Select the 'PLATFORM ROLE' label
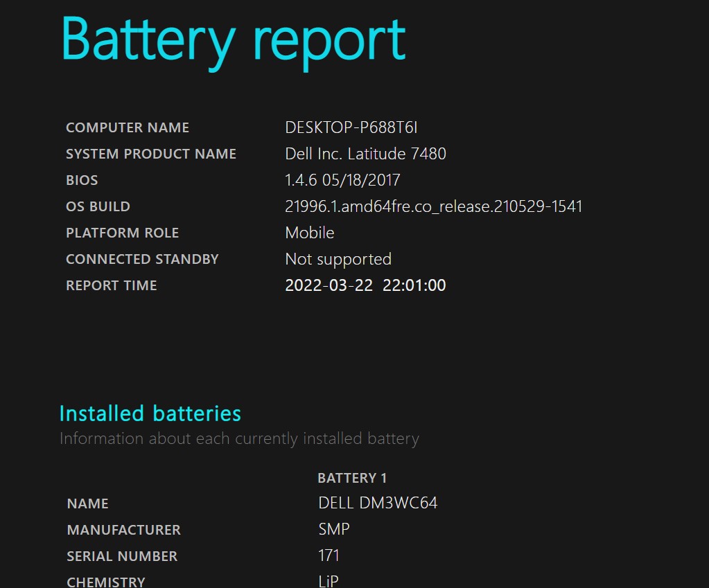This screenshot has width=709, height=588. tap(123, 233)
